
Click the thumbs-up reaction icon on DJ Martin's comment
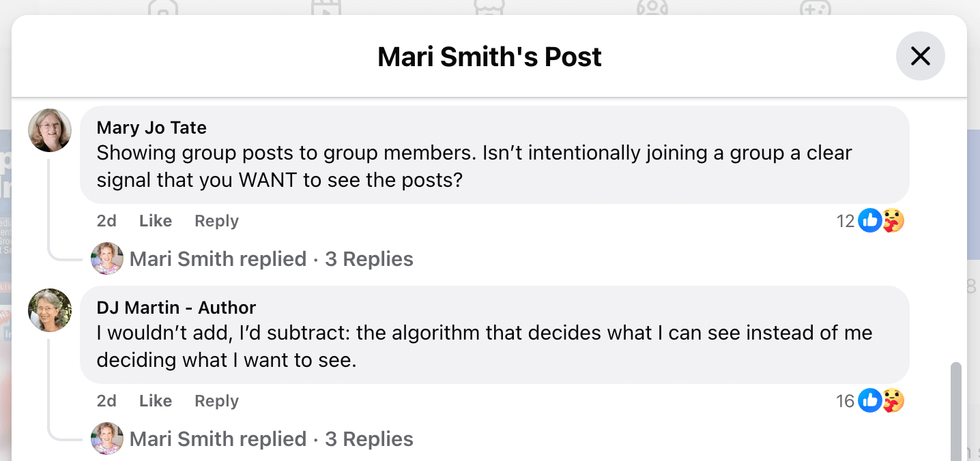click(869, 401)
